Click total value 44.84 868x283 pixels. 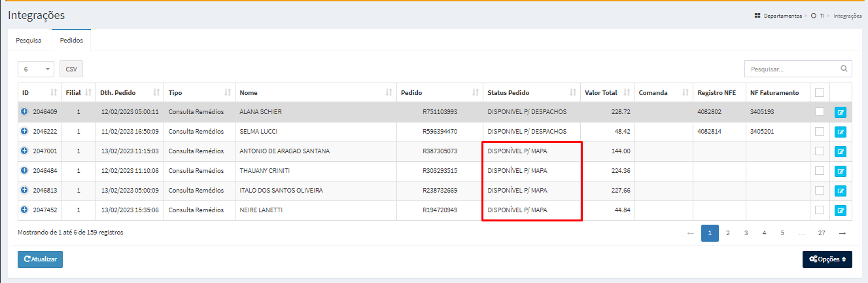pos(622,210)
